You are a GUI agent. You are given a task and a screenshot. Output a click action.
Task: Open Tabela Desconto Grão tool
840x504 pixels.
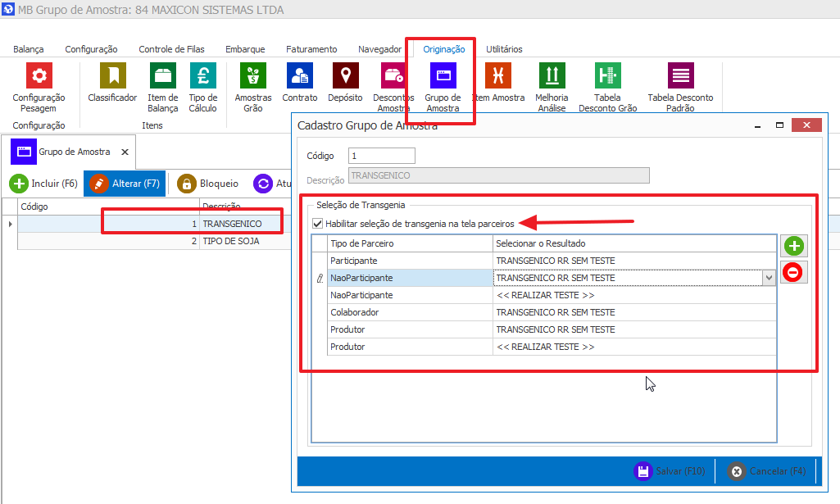pos(607,88)
